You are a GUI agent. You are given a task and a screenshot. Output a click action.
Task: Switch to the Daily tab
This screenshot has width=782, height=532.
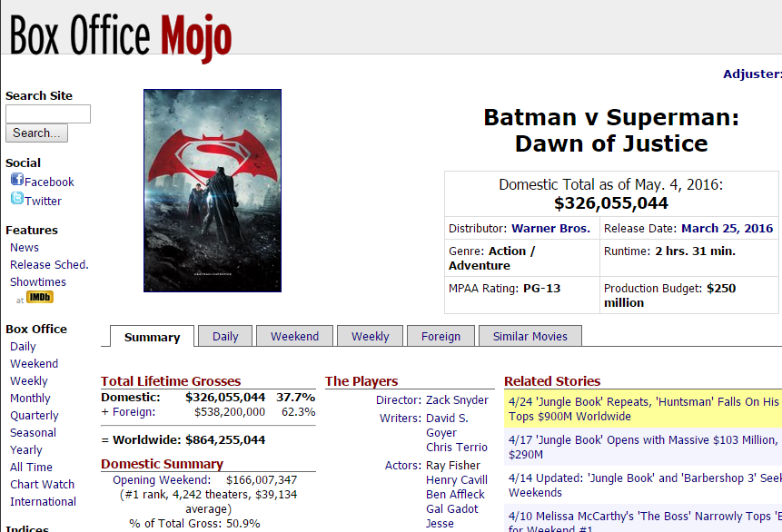[225, 336]
